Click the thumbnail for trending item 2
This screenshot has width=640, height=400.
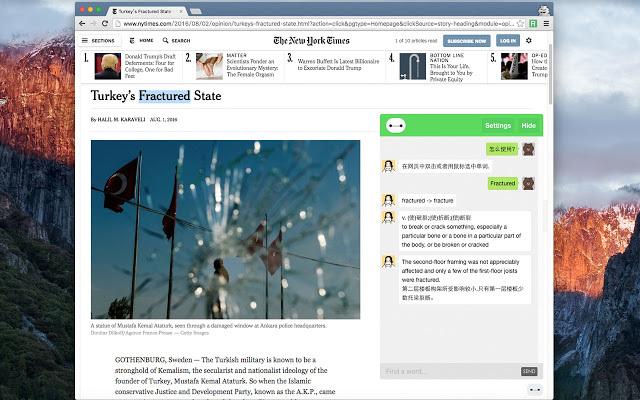point(209,66)
